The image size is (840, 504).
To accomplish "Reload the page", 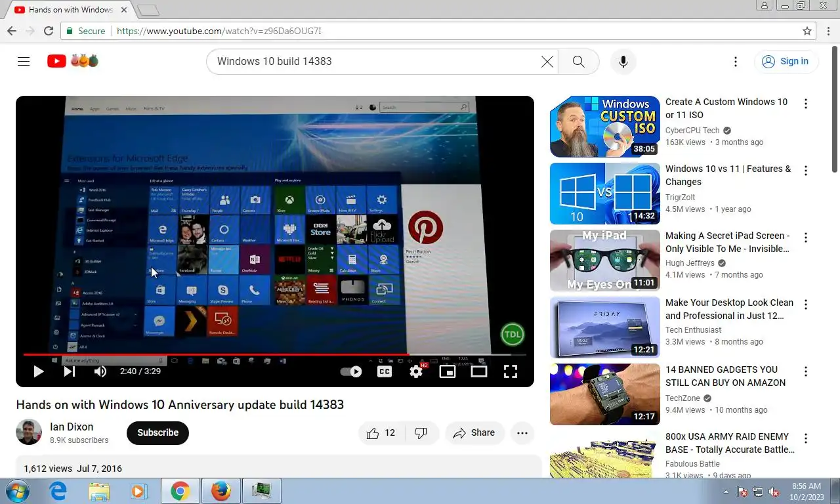I will pos(49,31).
